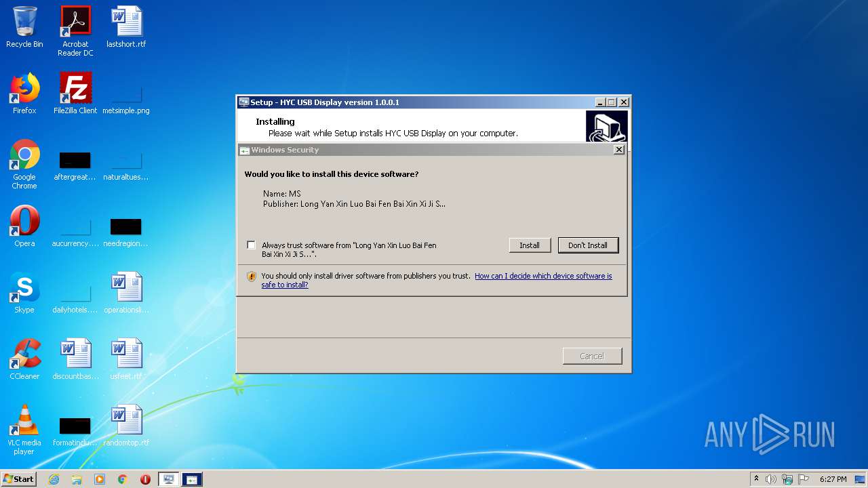
Task: Select the discountbas document icon
Action: coord(75,359)
